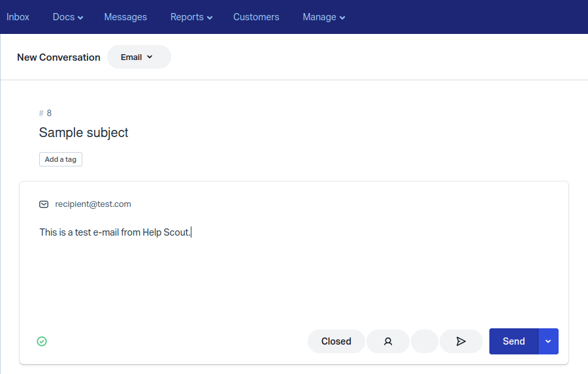
Task: Place cursor in the message body text
Action: pos(115,232)
